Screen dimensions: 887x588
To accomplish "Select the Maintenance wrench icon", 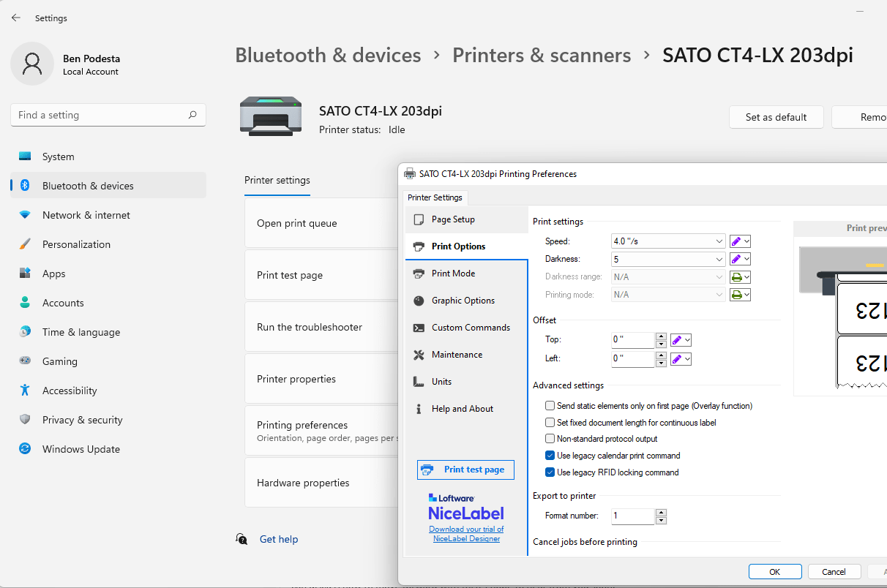I will click(419, 354).
